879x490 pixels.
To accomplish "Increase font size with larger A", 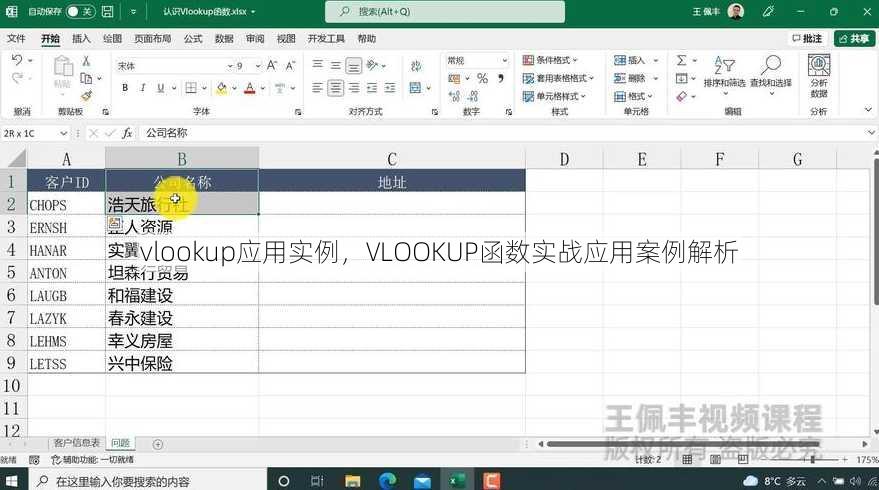I will [272, 66].
